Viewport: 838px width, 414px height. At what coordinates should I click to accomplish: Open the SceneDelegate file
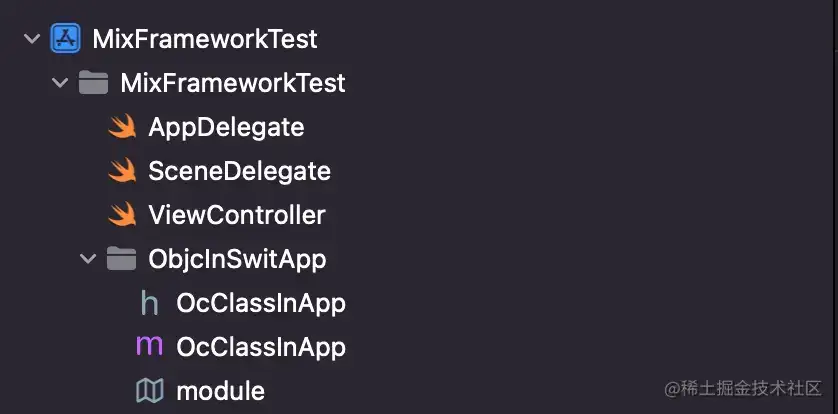[239, 171]
